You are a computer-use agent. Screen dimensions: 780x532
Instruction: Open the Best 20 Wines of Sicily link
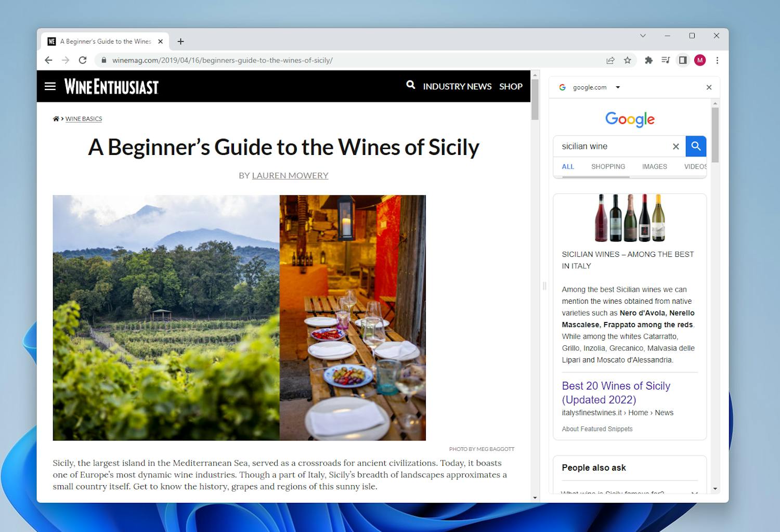[616, 393]
